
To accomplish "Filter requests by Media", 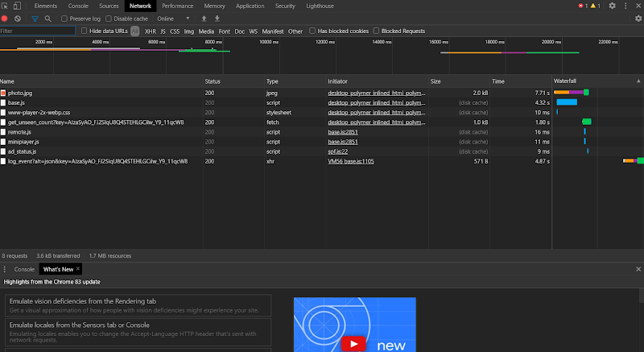I will point(206,31).
